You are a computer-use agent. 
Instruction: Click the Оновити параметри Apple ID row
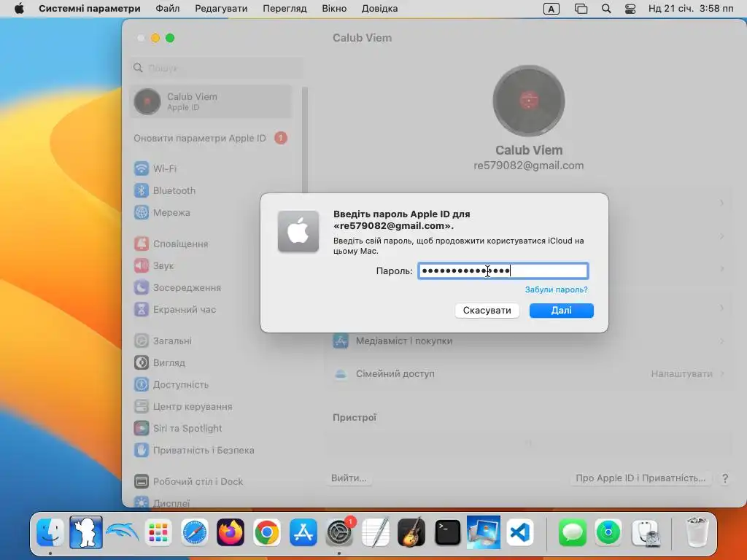211,138
